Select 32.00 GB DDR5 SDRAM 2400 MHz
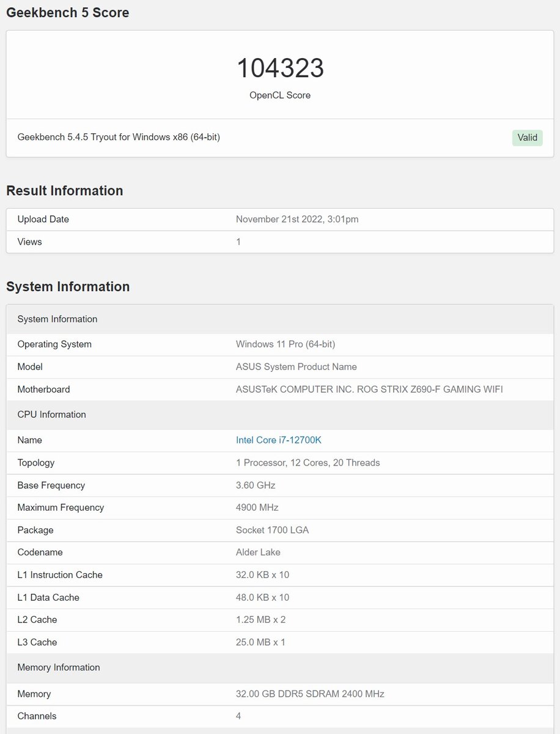The height and width of the screenshot is (734, 560). 310,694
